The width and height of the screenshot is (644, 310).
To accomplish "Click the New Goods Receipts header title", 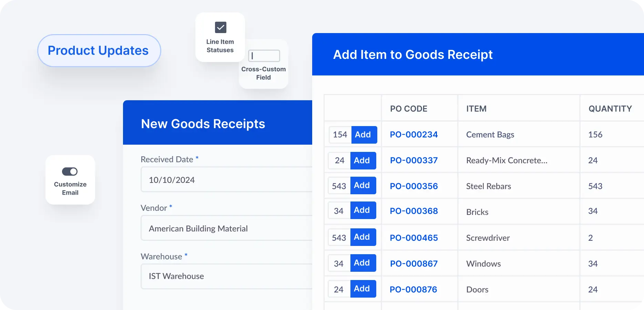I will pyautogui.click(x=203, y=124).
